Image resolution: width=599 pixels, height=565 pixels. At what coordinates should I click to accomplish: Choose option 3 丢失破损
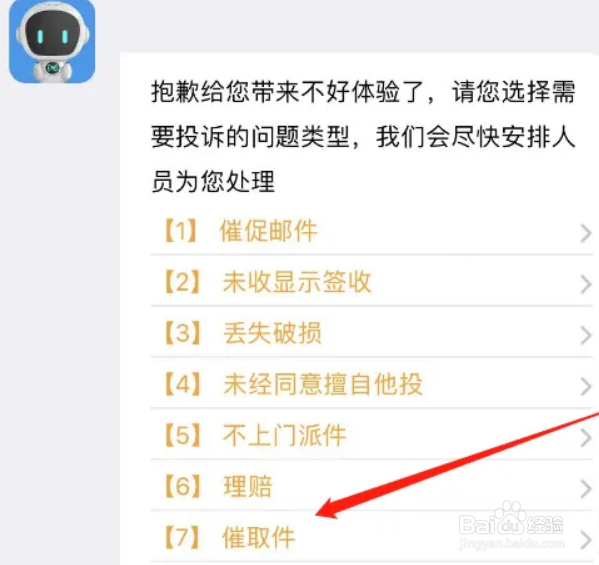pyautogui.click(x=371, y=333)
